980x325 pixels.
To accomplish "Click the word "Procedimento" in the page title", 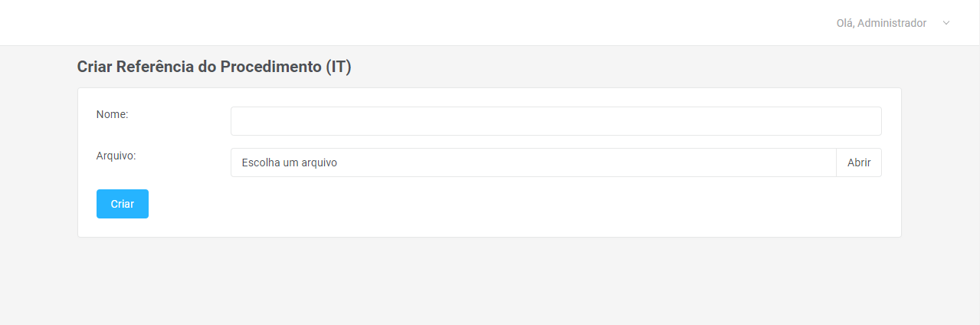I will point(270,67).
